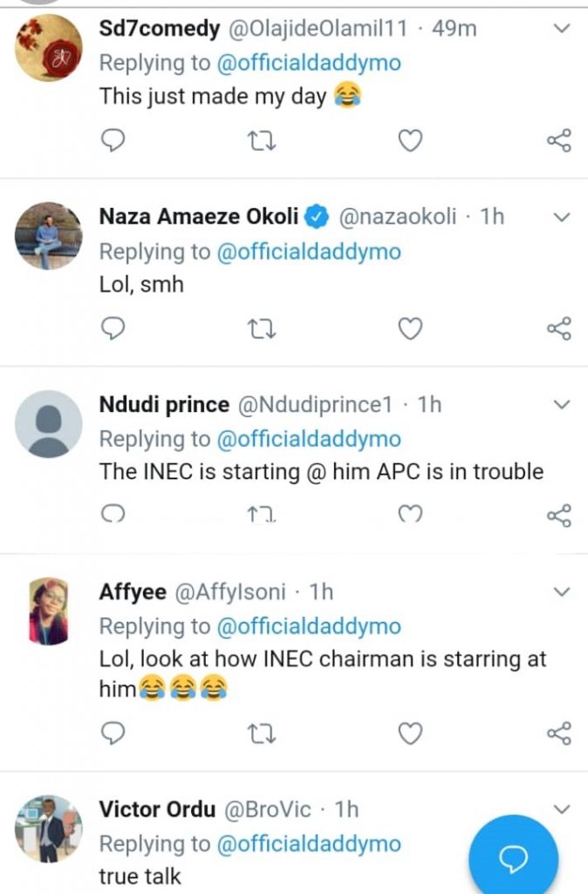Expand menu arrow on Ndudi prince's tweet
The width and height of the screenshot is (588, 894).
click(x=562, y=404)
